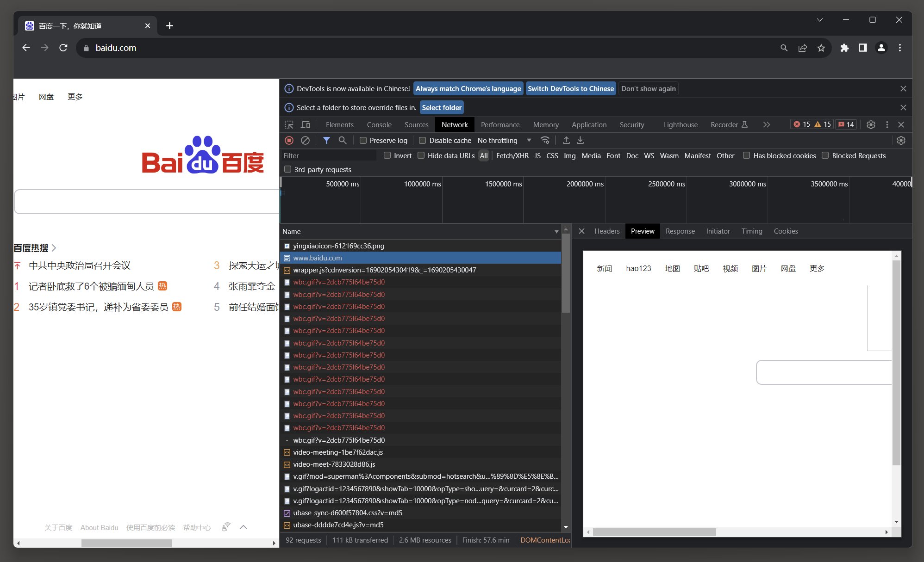The image size is (924, 562).
Task: Click the 15 errors counter
Action: pos(802,124)
